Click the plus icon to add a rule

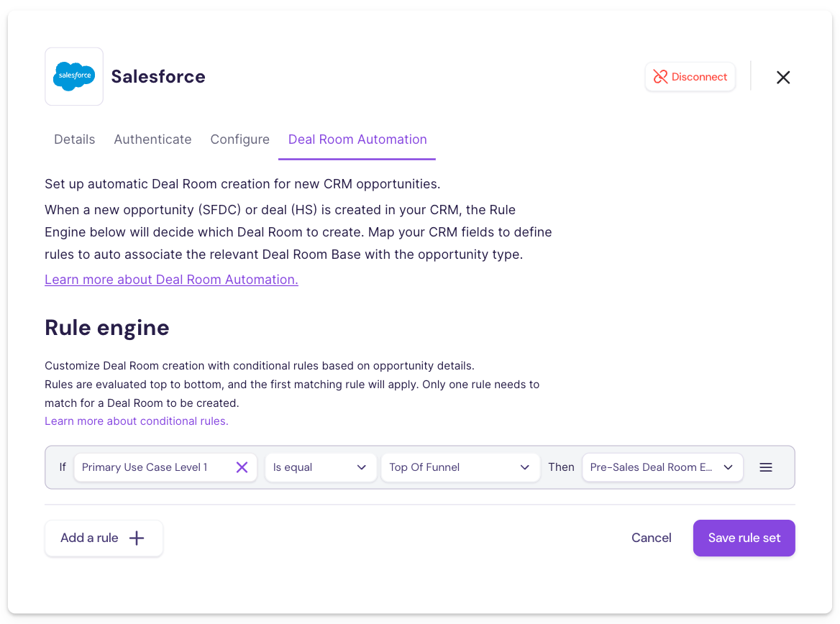tap(137, 538)
